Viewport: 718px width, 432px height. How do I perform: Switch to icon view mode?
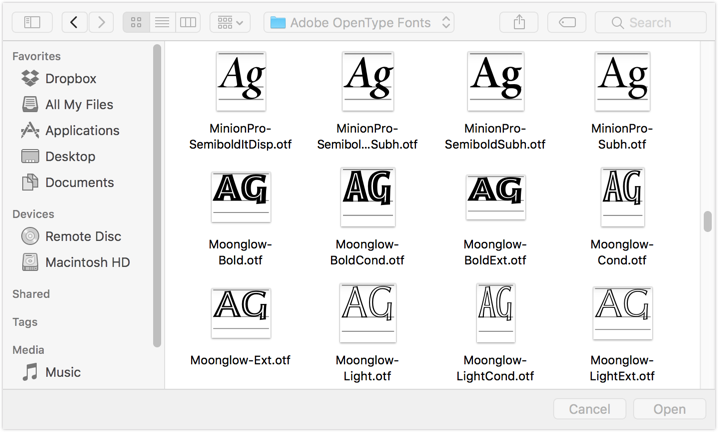(136, 22)
